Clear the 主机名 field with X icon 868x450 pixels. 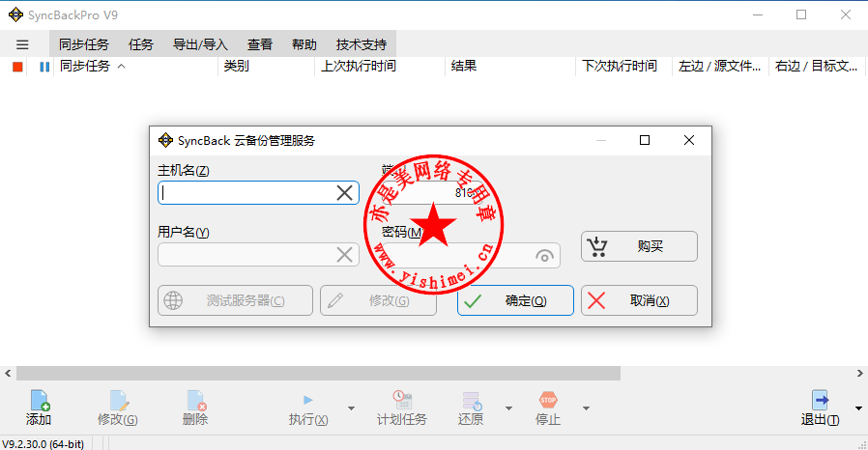coord(344,193)
